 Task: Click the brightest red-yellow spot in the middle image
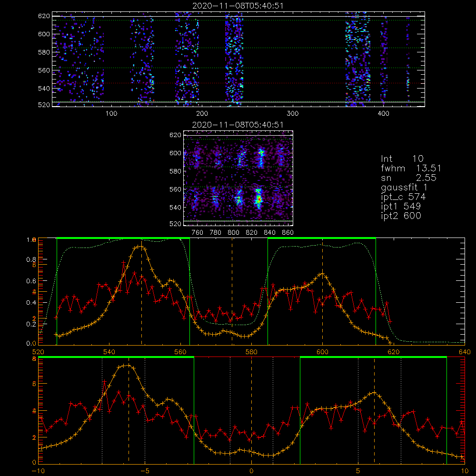259,199
